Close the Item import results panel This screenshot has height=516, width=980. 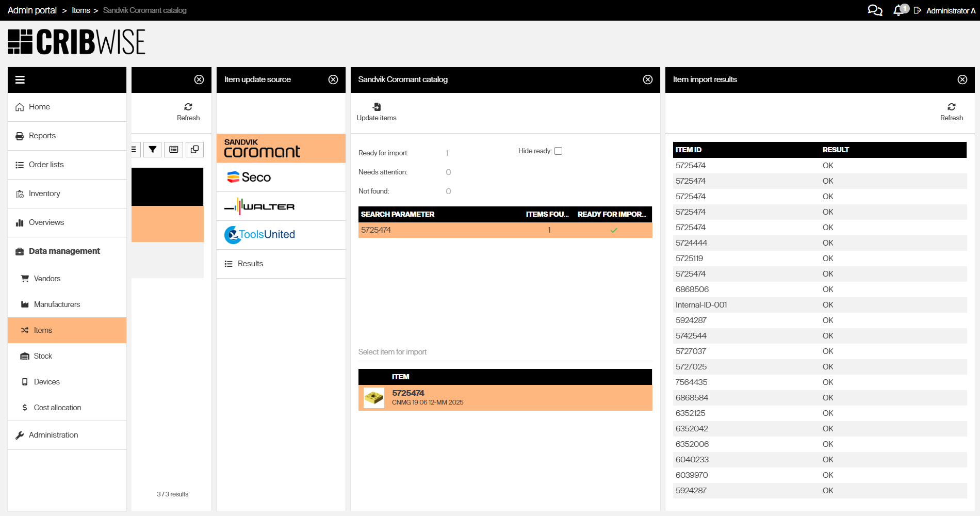pyautogui.click(x=962, y=79)
